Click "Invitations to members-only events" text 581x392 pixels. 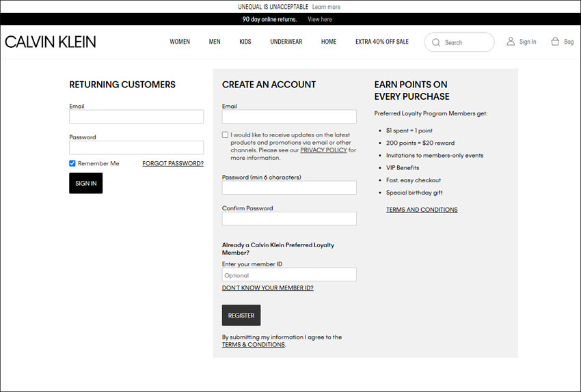[x=435, y=156]
